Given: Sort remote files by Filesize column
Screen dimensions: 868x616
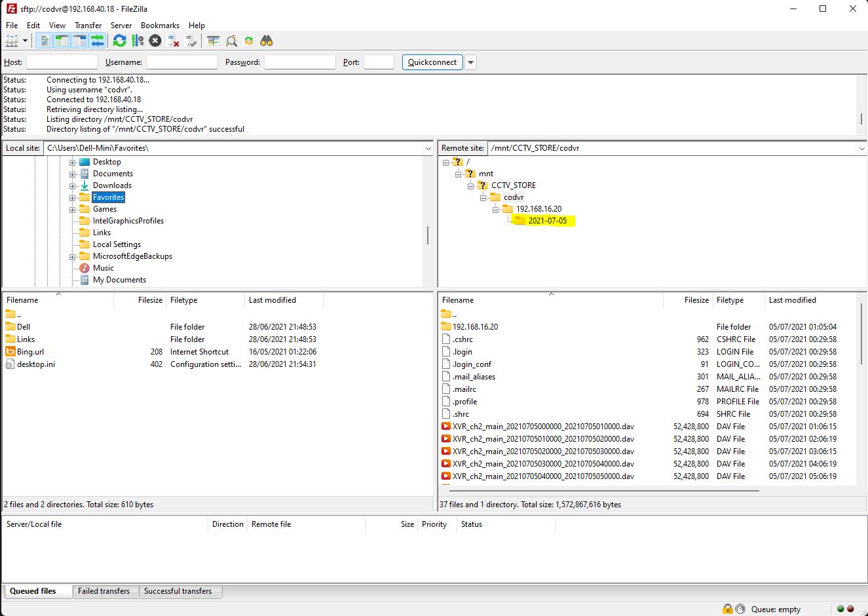Looking at the screenshot, I should click(x=688, y=300).
